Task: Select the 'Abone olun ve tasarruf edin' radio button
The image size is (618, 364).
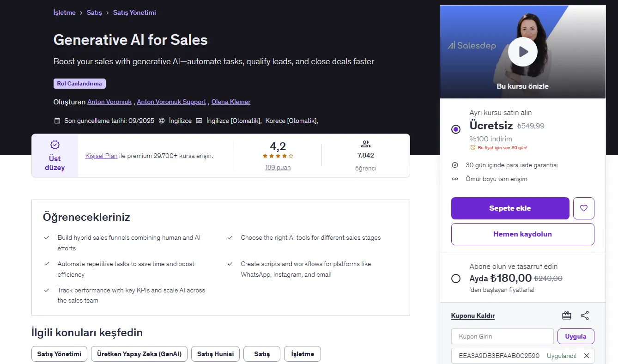Action: (456, 279)
